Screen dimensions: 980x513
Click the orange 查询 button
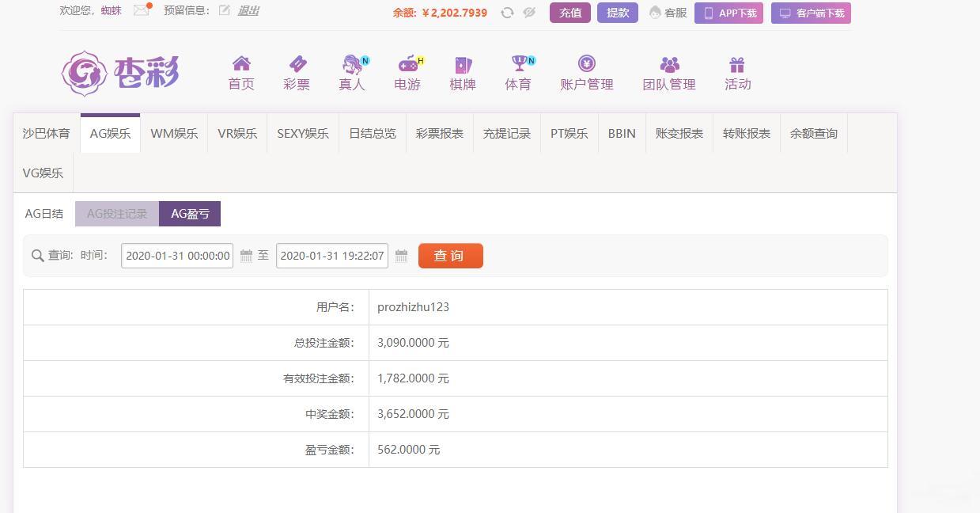coord(450,256)
